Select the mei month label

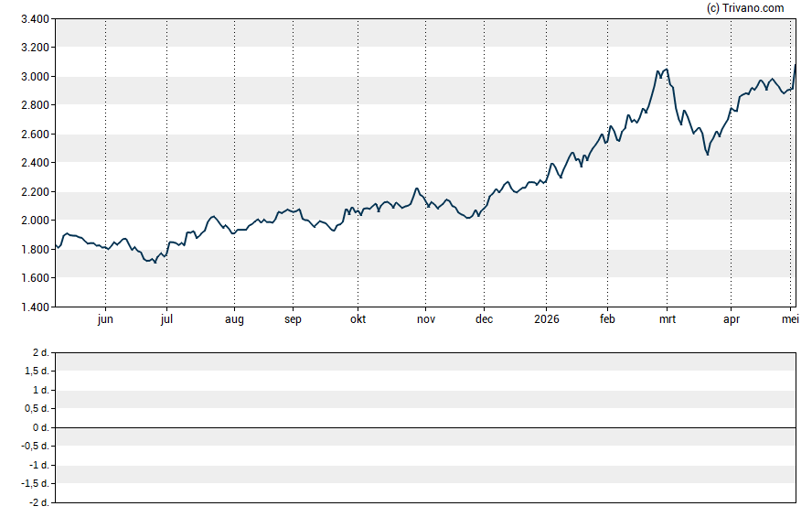pos(790,319)
